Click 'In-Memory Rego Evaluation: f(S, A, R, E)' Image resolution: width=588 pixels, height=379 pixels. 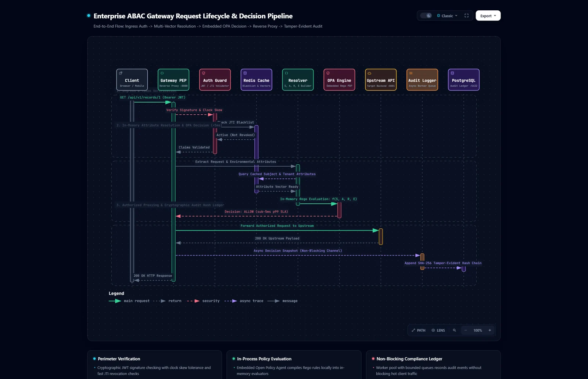click(319, 199)
